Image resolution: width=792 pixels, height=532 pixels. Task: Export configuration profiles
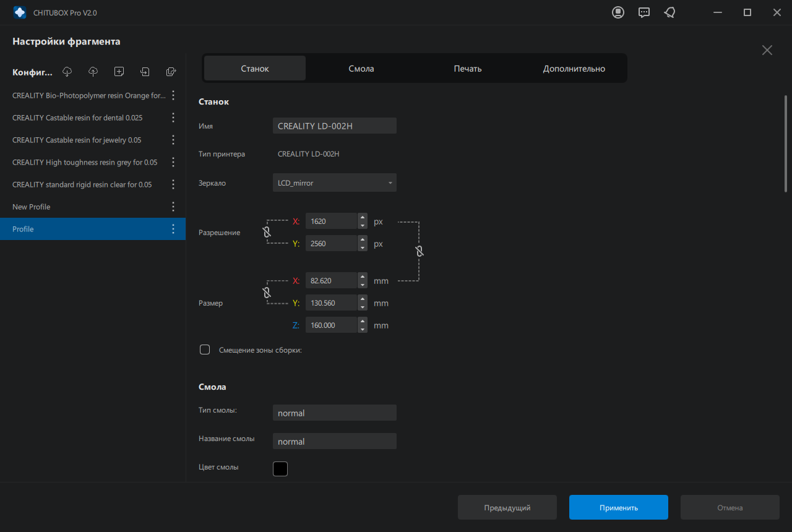171,72
